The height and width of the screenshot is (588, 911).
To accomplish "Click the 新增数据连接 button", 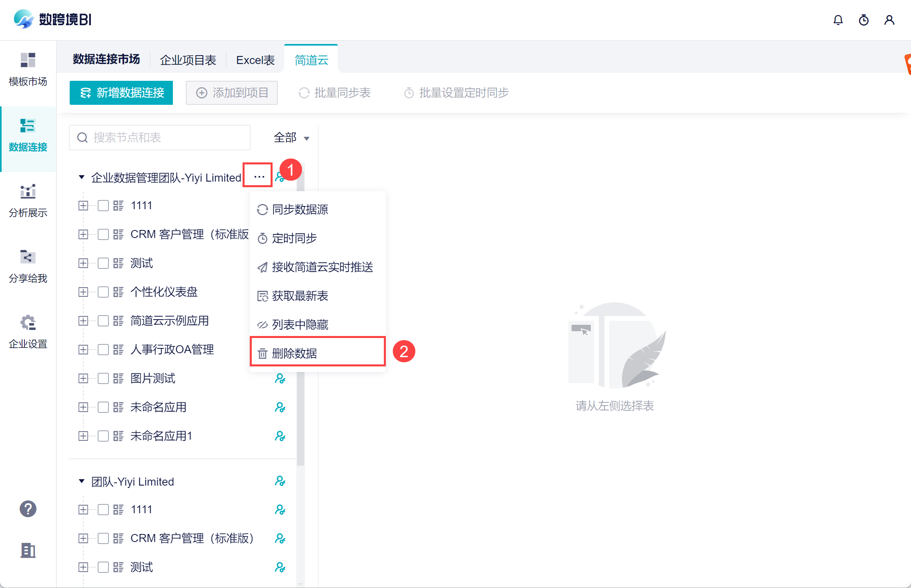I will 121,93.
